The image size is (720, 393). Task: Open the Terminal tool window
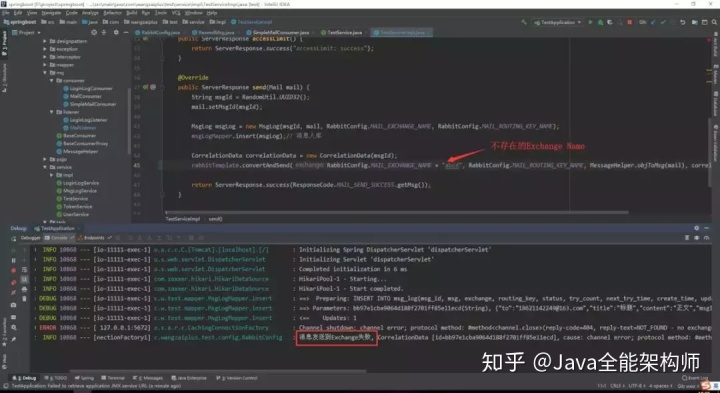pyautogui.click(x=112, y=378)
